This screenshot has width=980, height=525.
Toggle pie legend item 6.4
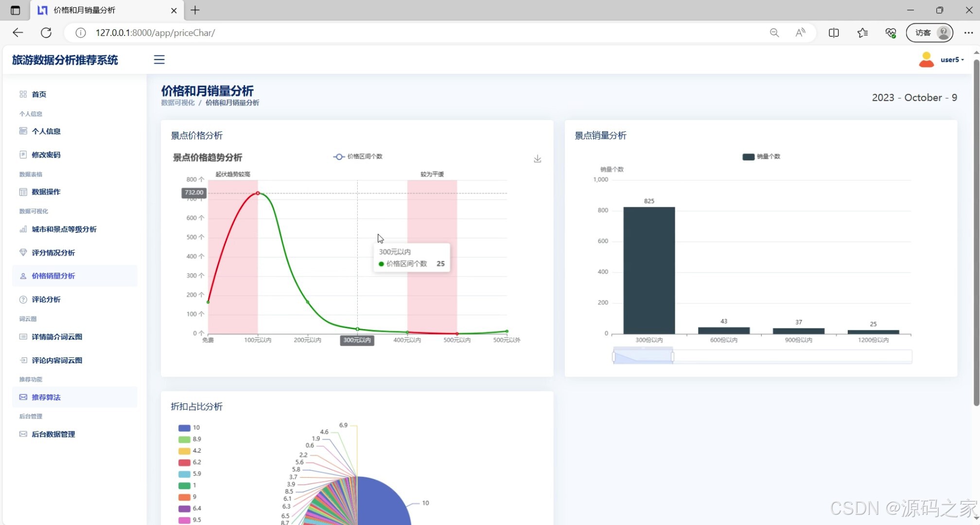pos(190,508)
